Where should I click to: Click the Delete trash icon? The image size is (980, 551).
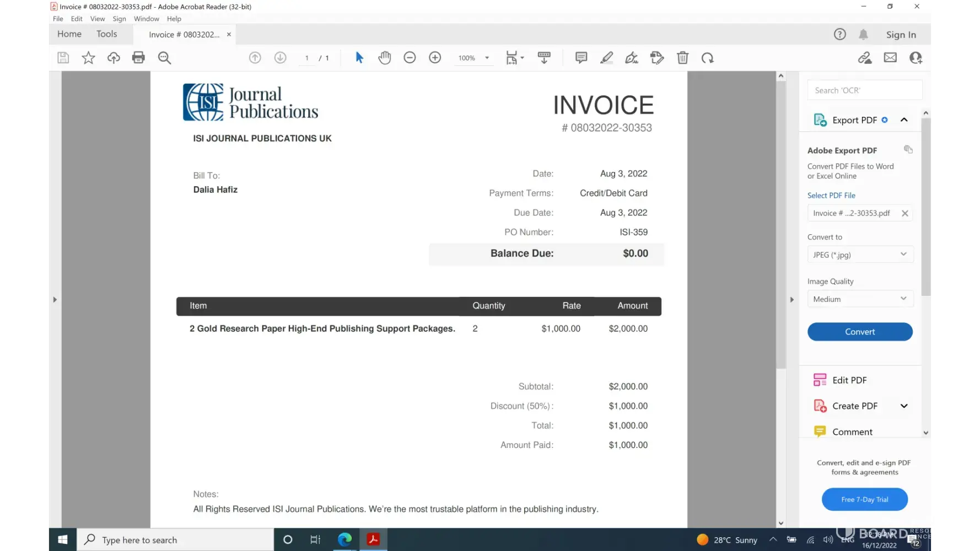(682, 58)
